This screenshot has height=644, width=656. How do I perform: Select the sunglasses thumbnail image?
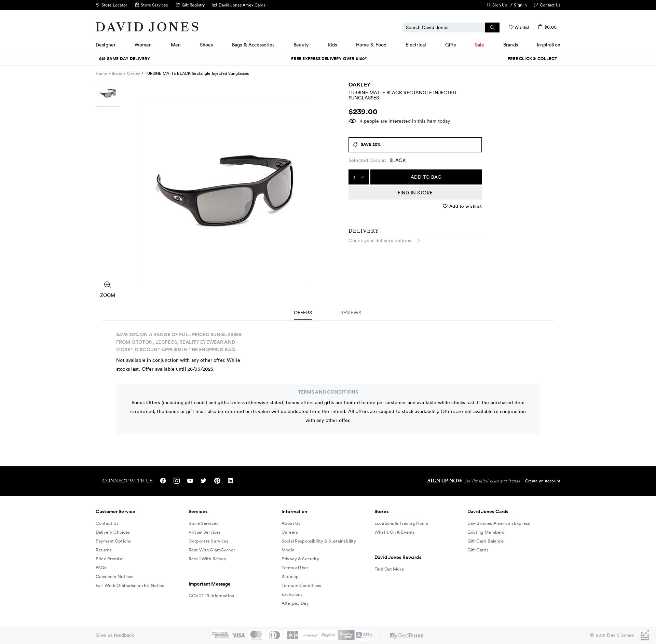[108, 94]
